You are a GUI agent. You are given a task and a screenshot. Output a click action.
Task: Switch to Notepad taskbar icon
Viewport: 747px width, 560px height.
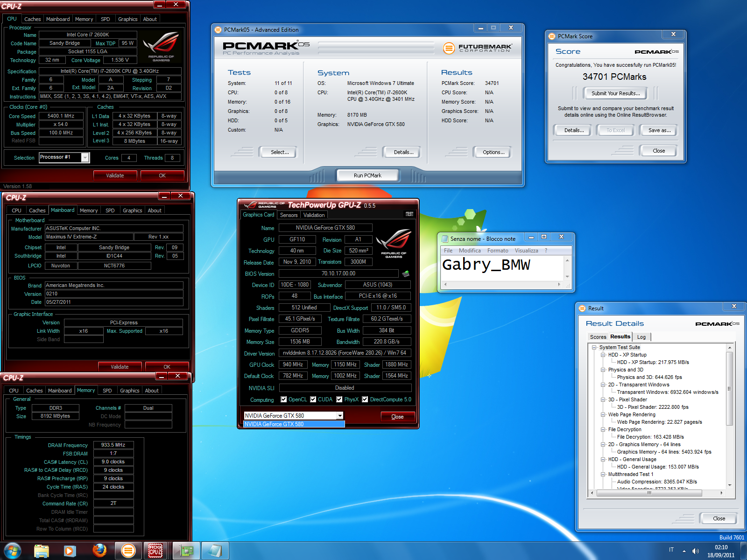coord(215,551)
